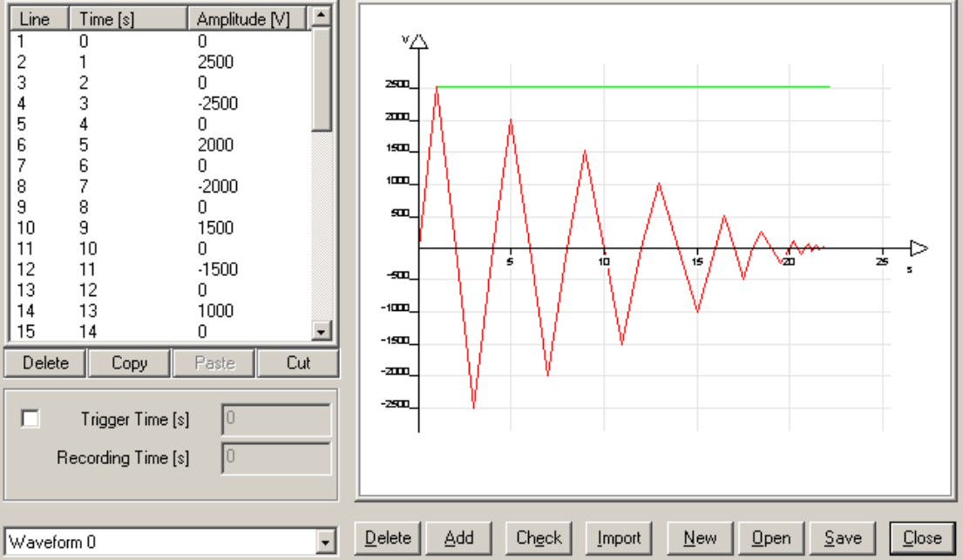The width and height of the screenshot is (963, 560).
Task: Click the Trigger Time [s] label
Action: tap(135, 420)
